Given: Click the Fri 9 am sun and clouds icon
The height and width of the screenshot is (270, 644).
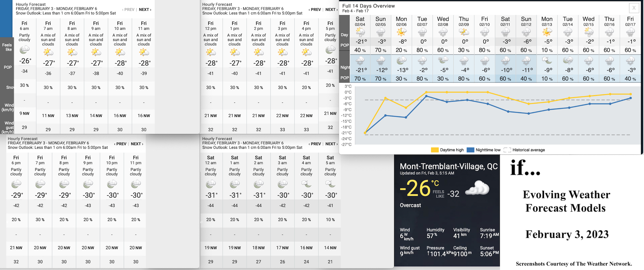Looking at the screenshot, I should coord(96,52).
